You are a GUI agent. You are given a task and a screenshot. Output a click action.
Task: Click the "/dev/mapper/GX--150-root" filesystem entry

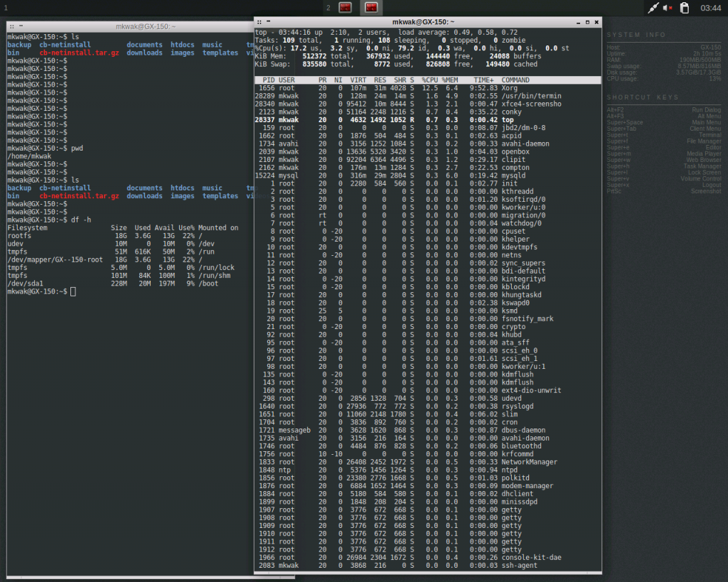55,260
